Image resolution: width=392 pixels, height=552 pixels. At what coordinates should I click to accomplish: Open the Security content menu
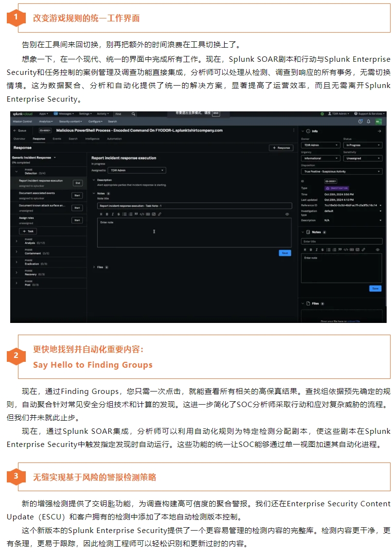[x=71, y=122]
